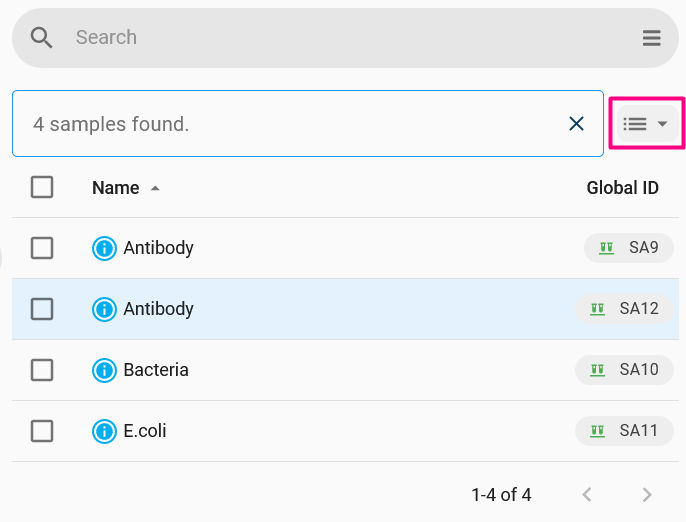686x522 pixels.
Task: Open the hamburger menu in search bar
Action: 651,38
